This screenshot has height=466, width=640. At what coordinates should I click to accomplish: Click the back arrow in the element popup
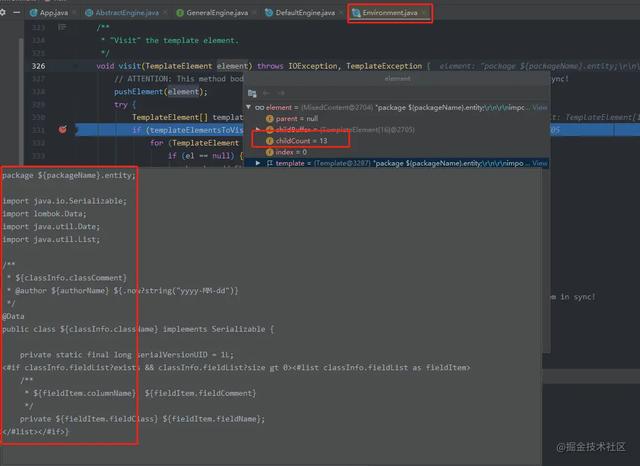[267, 93]
